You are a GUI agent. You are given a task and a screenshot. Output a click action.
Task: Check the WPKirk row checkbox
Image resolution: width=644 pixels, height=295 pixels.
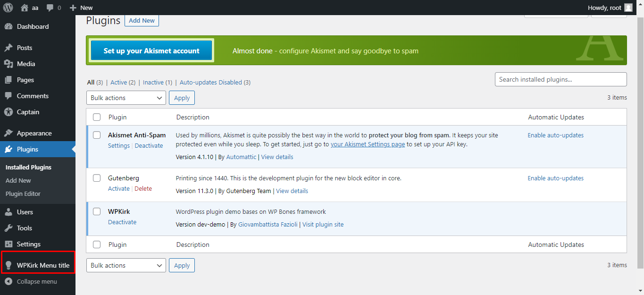click(x=97, y=211)
